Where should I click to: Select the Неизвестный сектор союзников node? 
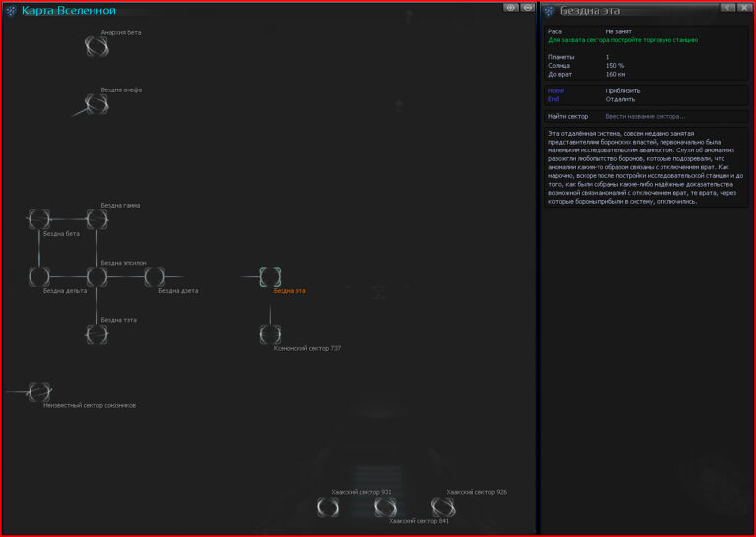click(x=38, y=391)
